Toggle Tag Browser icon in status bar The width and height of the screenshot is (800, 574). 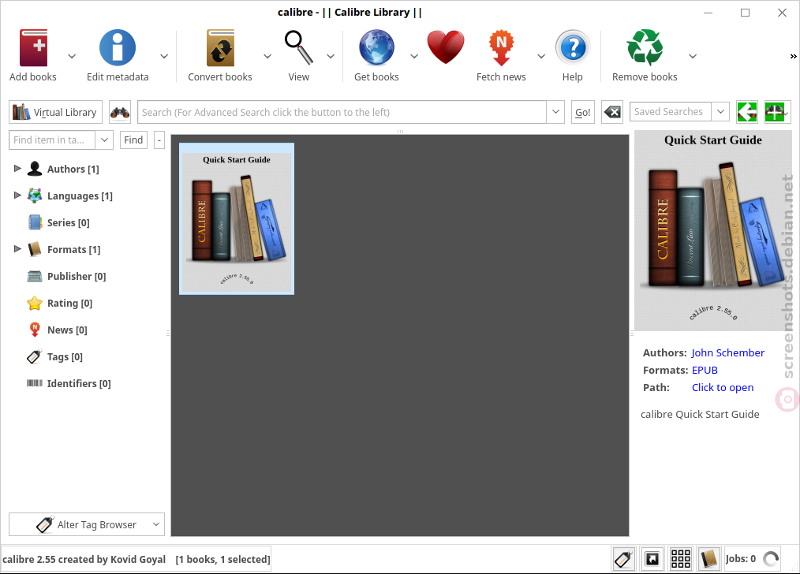pyautogui.click(x=624, y=559)
